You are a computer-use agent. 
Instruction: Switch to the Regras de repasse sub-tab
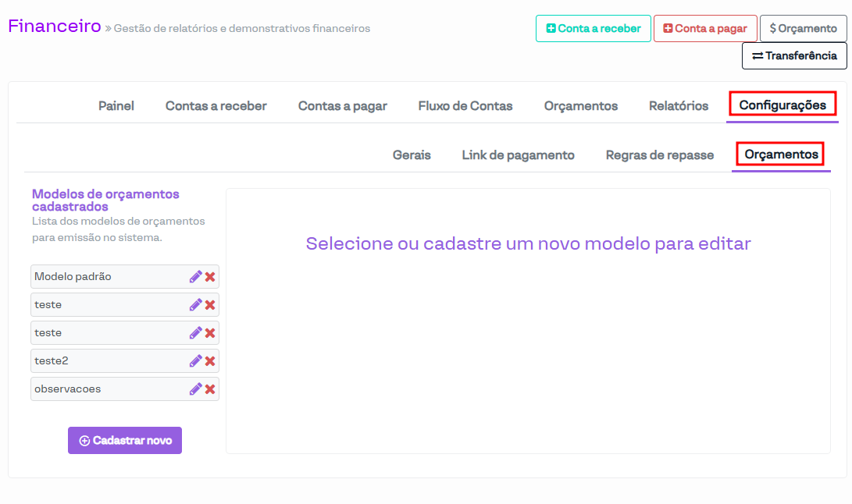(x=659, y=155)
